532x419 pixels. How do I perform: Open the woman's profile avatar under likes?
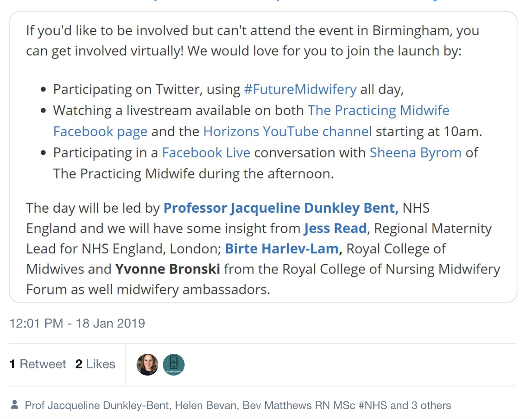147,365
